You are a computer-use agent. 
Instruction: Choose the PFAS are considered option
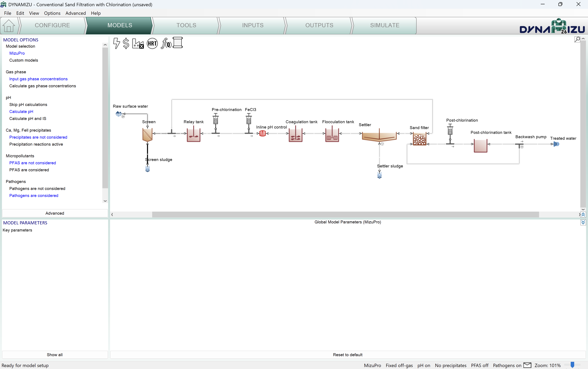click(29, 170)
